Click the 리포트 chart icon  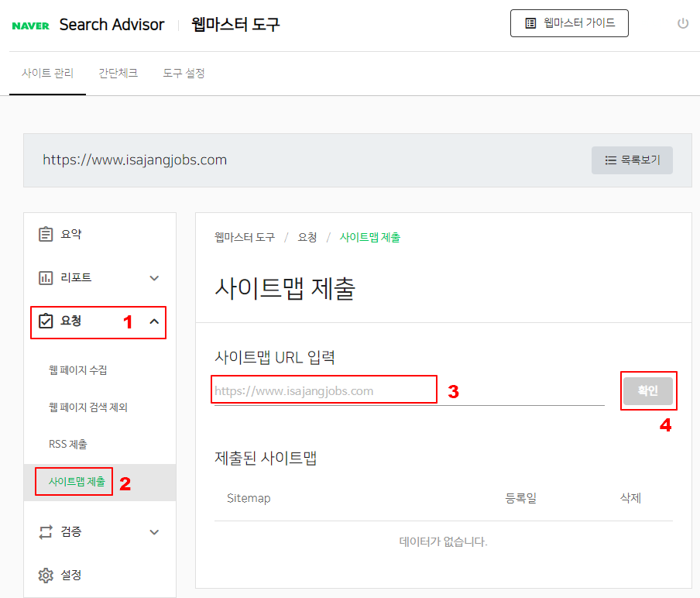(x=46, y=278)
